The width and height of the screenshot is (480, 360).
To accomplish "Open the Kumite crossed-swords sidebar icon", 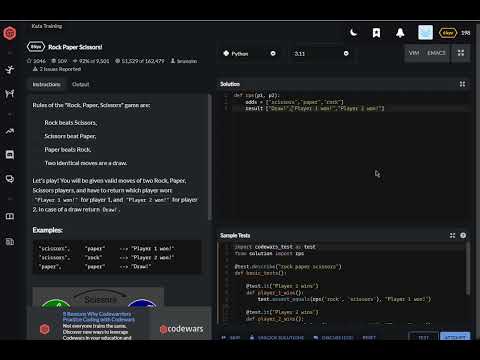I will 10,94.
